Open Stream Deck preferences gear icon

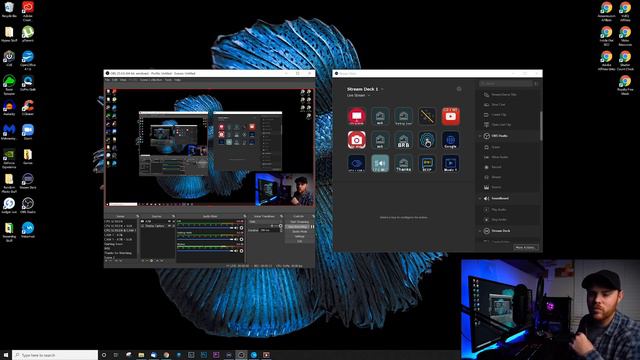[x=459, y=89]
